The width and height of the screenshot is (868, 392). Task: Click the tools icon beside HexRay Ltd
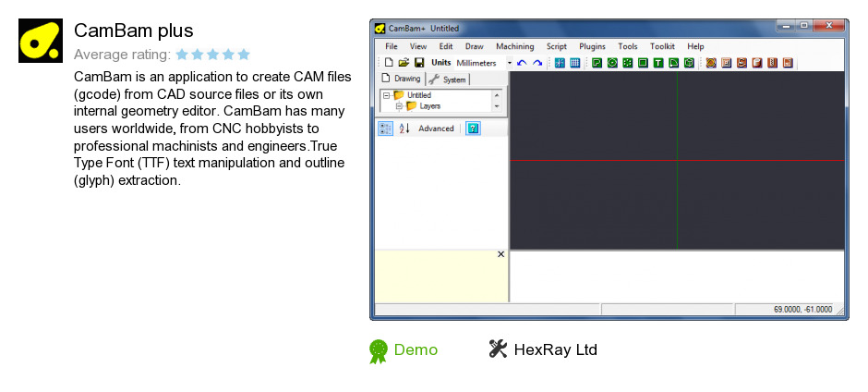tap(498, 349)
